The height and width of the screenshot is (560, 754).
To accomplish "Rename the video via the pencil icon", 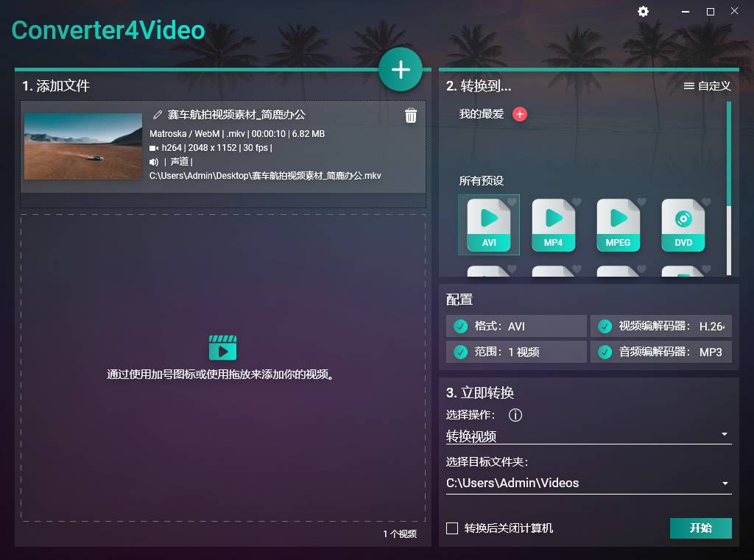I will [x=157, y=115].
